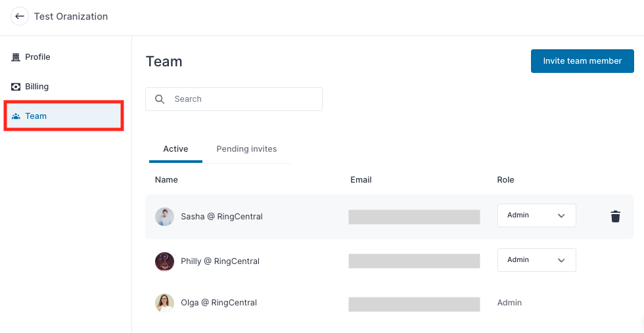Click Olga's redacted email cell

pos(414,304)
